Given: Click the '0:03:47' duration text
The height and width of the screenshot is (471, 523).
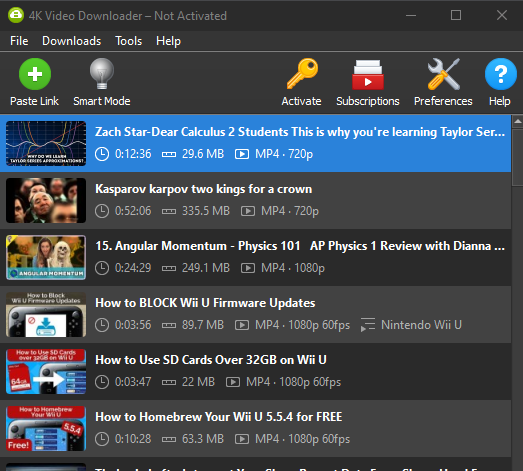Looking at the screenshot, I should coord(133,382).
